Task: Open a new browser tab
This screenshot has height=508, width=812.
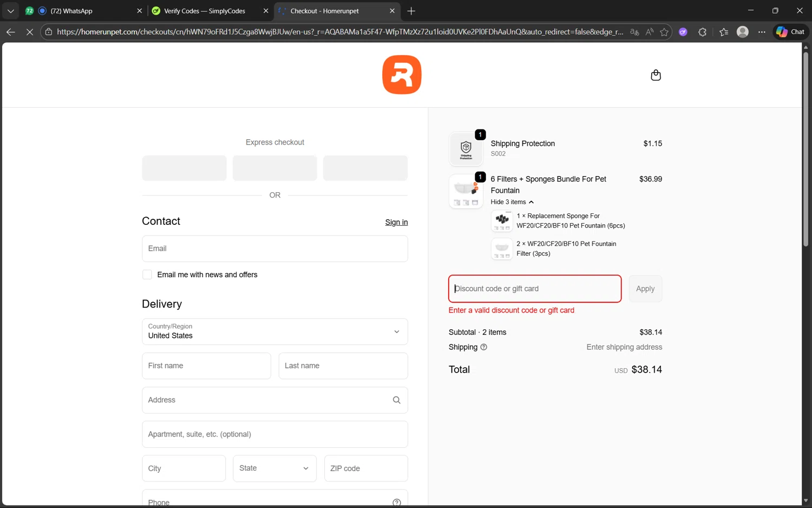Action: tap(411, 11)
